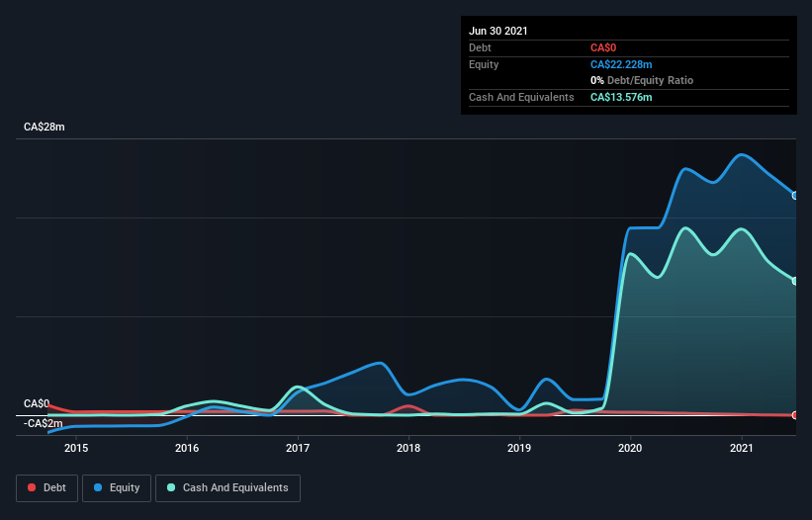Viewport: 812px width, 520px height.
Task: Click the 2016 axis label
Action: click(x=187, y=448)
